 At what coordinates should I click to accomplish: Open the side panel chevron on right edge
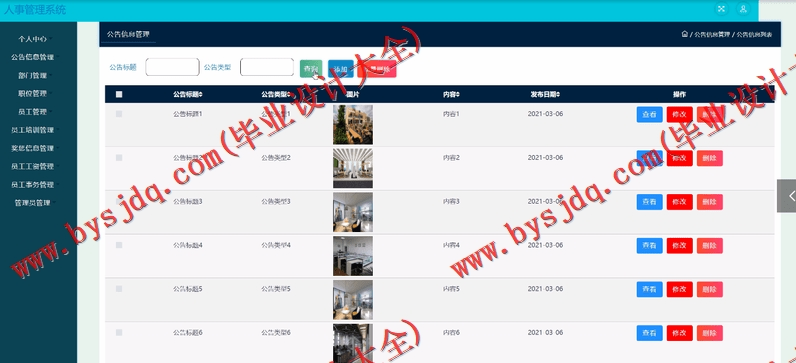tap(787, 195)
